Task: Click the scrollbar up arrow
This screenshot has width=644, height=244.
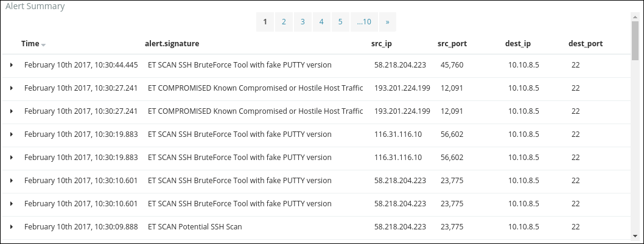Action: [x=635, y=16]
